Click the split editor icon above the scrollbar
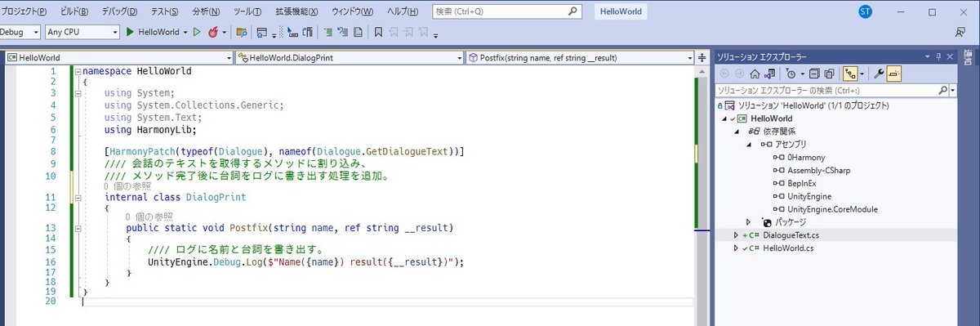Viewport: 980px width, 326px height. (x=702, y=58)
